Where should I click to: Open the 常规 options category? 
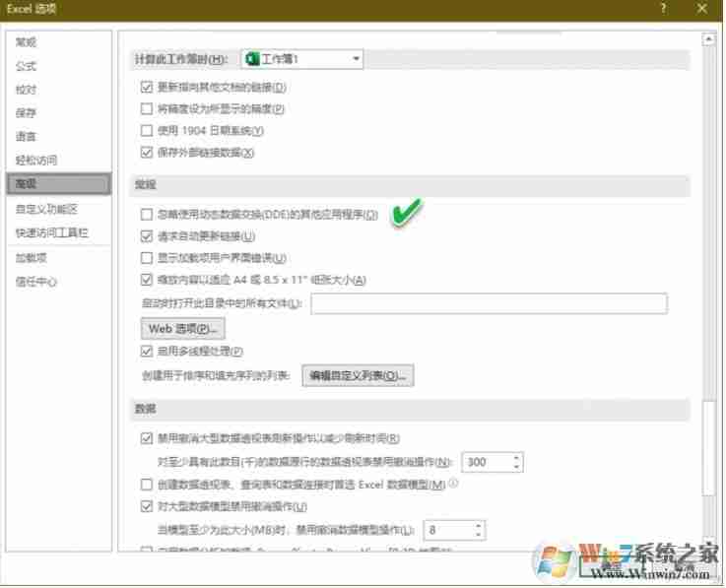26,42
